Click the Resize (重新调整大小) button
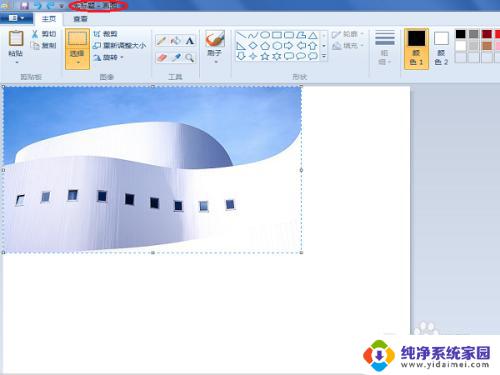 point(120,45)
